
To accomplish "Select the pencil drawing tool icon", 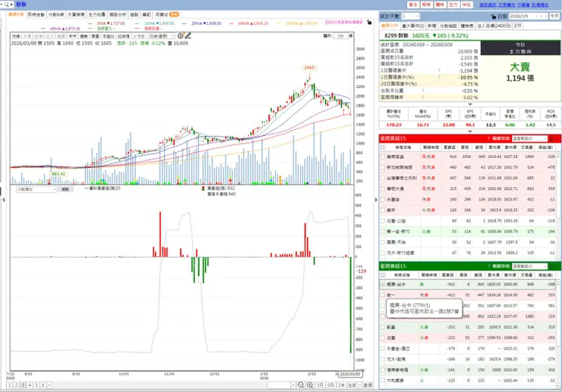I will [x=188, y=36].
